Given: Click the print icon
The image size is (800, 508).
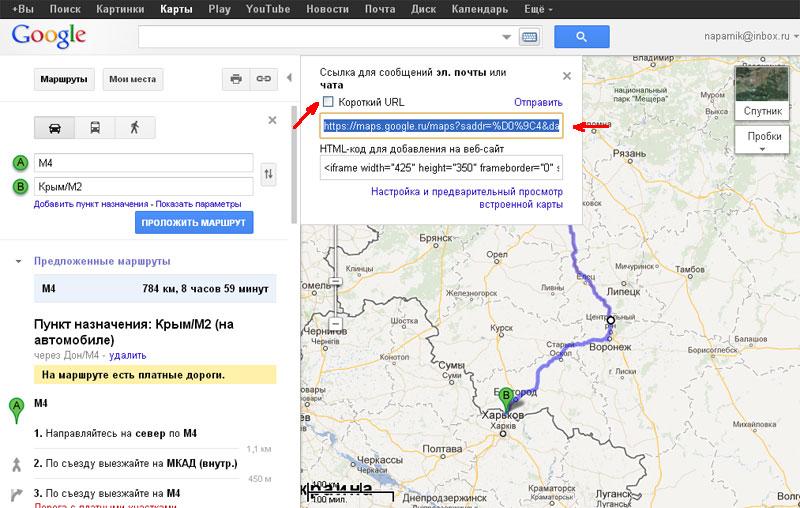Looking at the screenshot, I should tap(236, 78).
